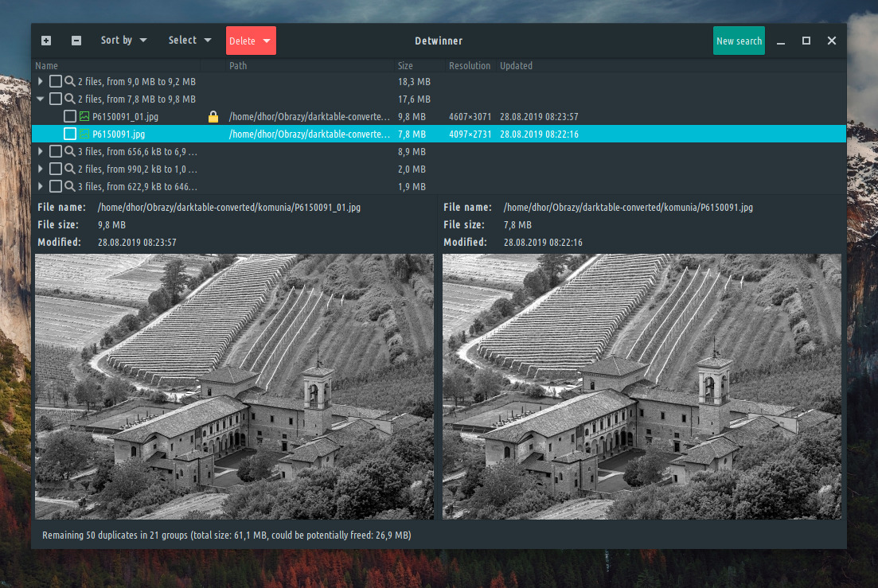Click the Resolution column header
Viewport: 878px width, 588px height.
[469, 65]
